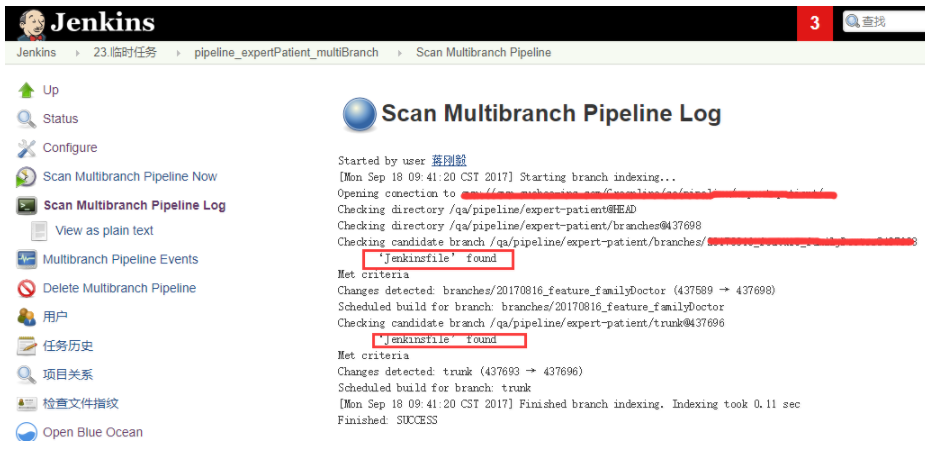Open the Status link
Screen dimensions: 925x455
[x=60, y=119]
